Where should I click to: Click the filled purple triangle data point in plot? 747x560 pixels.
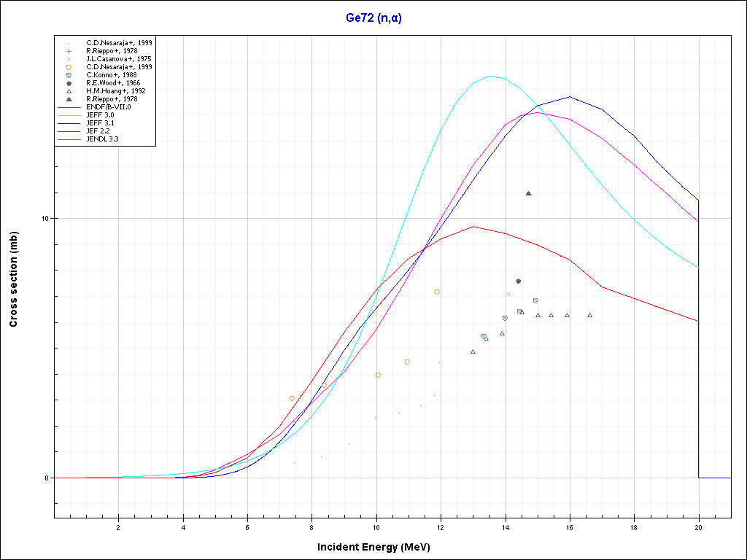528,193
